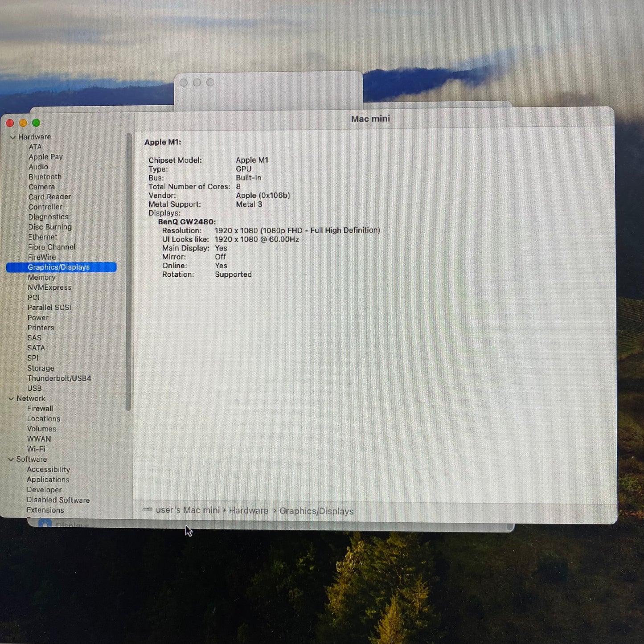The image size is (644, 644).
Task: Select Printers in the sidebar
Action: 41,328
